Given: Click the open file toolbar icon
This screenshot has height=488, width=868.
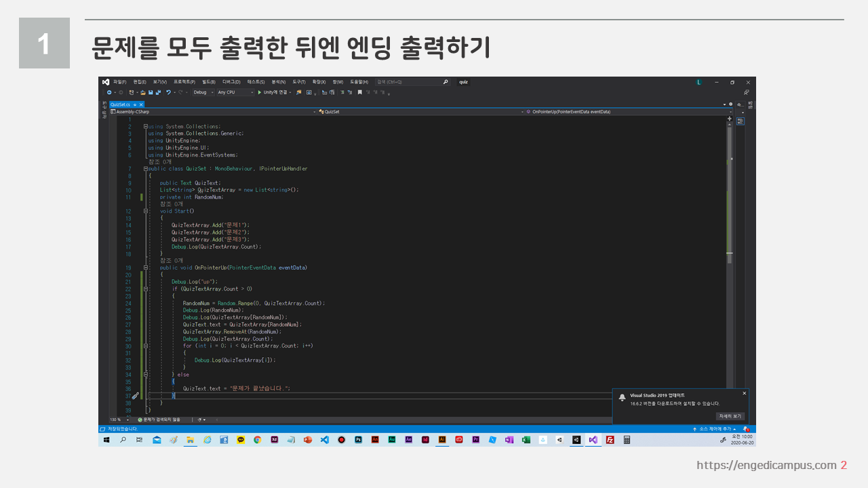Looking at the screenshot, I should pos(143,92).
